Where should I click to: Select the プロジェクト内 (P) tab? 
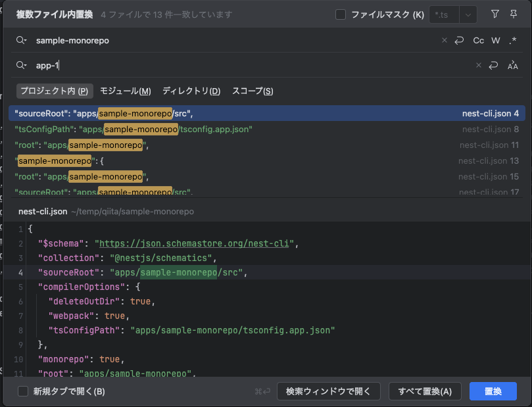click(55, 91)
